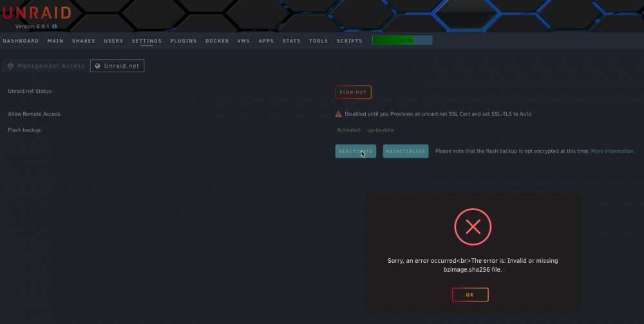This screenshot has width=644, height=324.
Task: Click the Reinitialize button
Action: 406,151
